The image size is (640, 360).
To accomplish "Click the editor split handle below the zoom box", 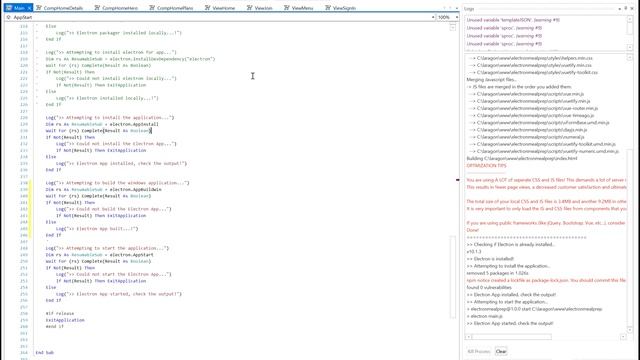I will 453,27.
